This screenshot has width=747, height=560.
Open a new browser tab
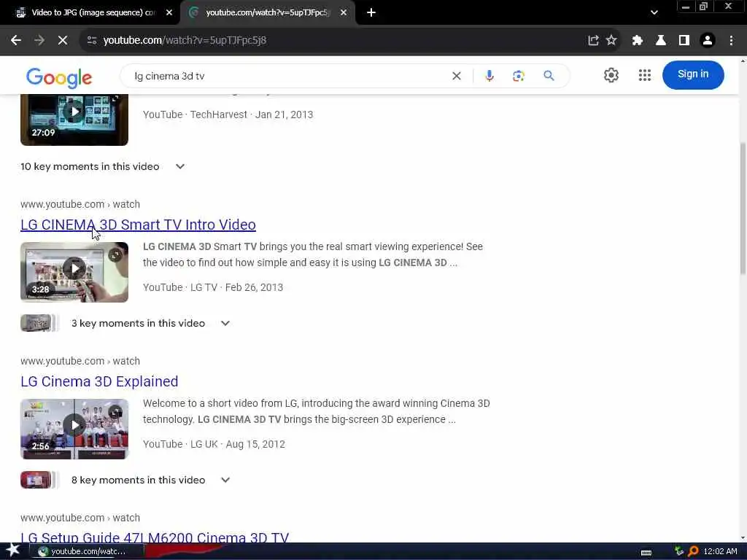(371, 13)
